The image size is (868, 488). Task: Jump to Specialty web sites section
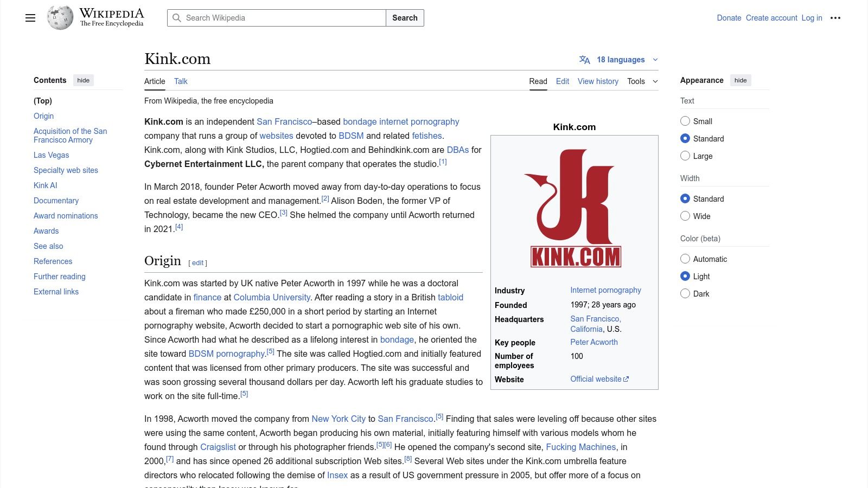[66, 170]
